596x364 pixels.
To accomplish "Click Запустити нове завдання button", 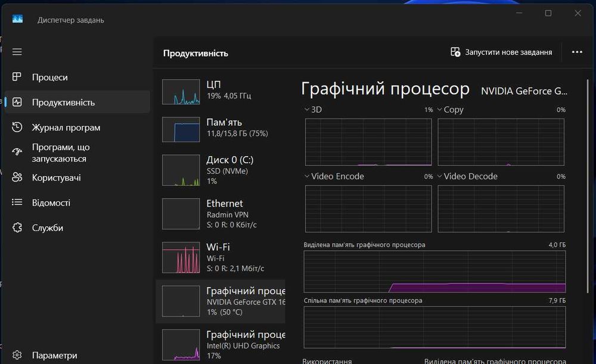I will coord(501,52).
